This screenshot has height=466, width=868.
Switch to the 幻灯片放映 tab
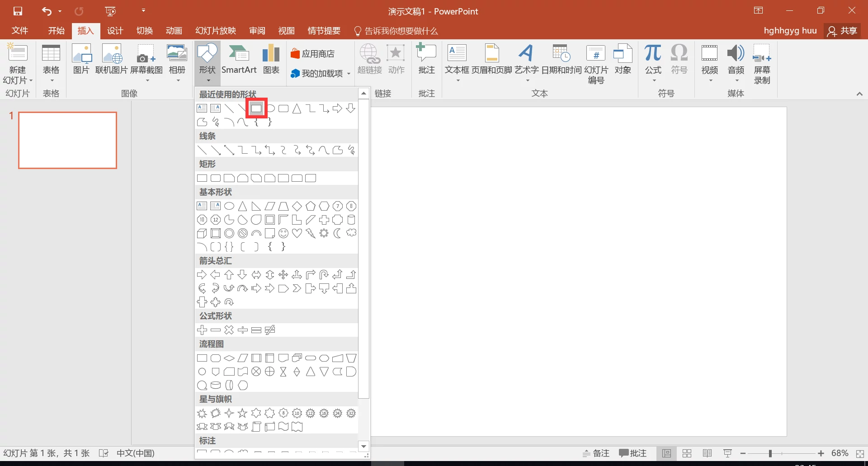point(216,30)
